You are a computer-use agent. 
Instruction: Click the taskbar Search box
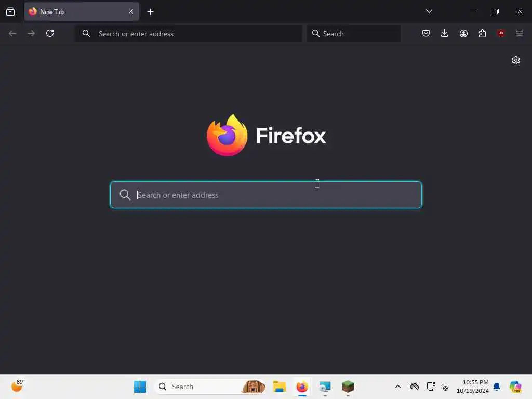tap(210, 387)
